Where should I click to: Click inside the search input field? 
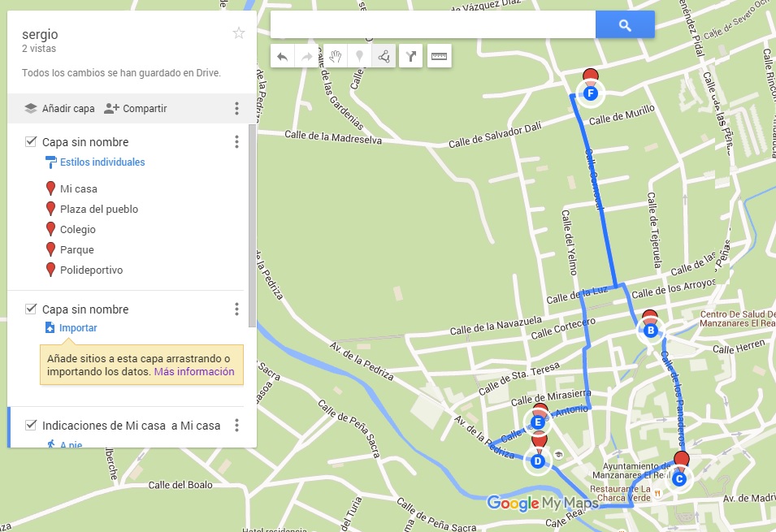coord(431,25)
